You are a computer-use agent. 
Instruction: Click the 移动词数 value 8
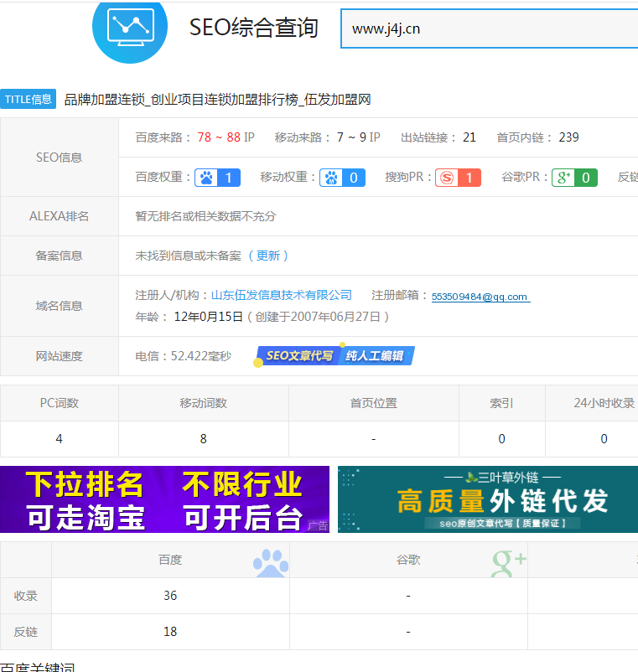[x=203, y=438]
